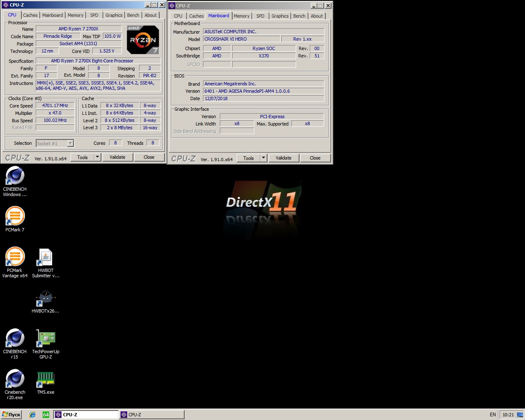The width and height of the screenshot is (525, 420).
Task: Click Close button in left CPU-Z window
Action: (149, 157)
